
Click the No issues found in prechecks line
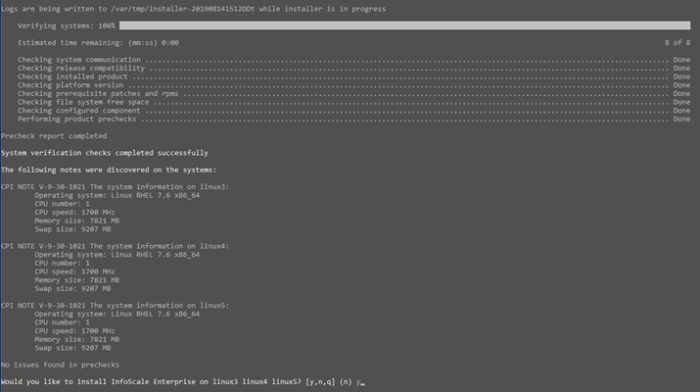(60, 365)
